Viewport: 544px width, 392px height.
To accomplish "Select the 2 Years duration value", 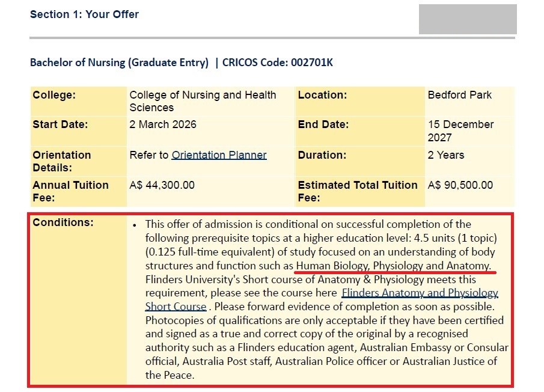I will (446, 155).
